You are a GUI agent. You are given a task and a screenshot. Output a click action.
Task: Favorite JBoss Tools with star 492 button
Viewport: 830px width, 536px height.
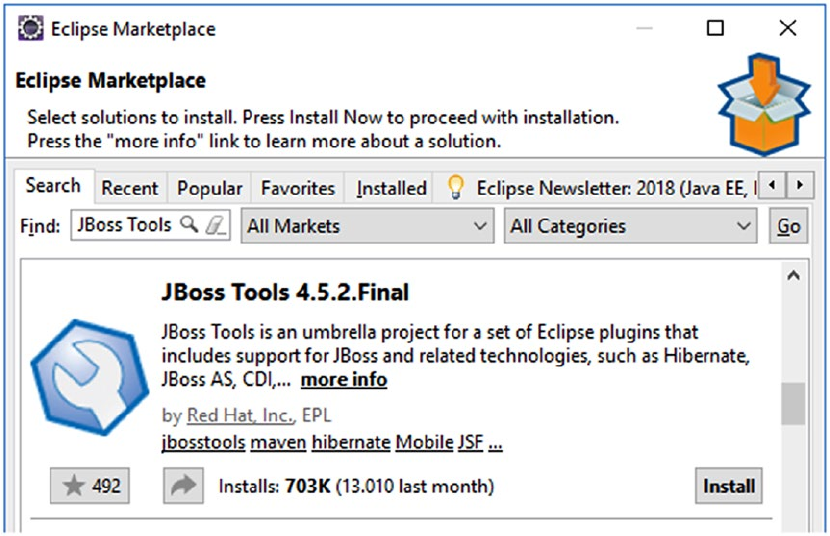(90, 485)
